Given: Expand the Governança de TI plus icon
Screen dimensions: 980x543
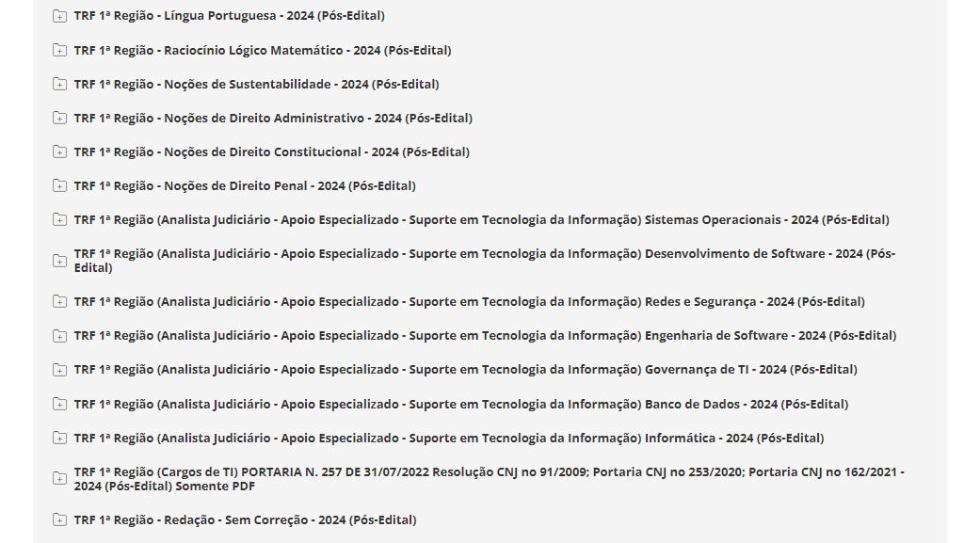Looking at the screenshot, I should pyautogui.click(x=60, y=369).
